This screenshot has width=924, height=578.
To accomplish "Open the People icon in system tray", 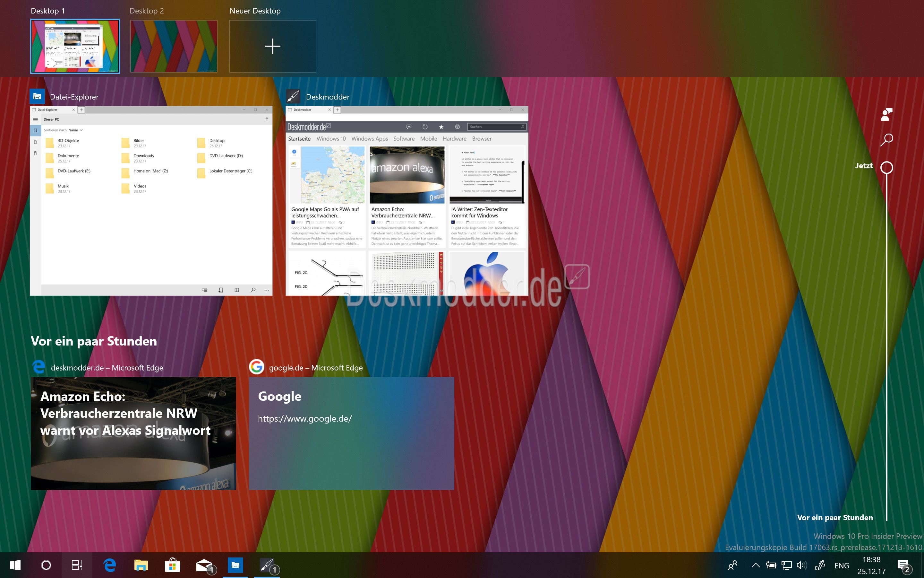I will [x=733, y=565].
